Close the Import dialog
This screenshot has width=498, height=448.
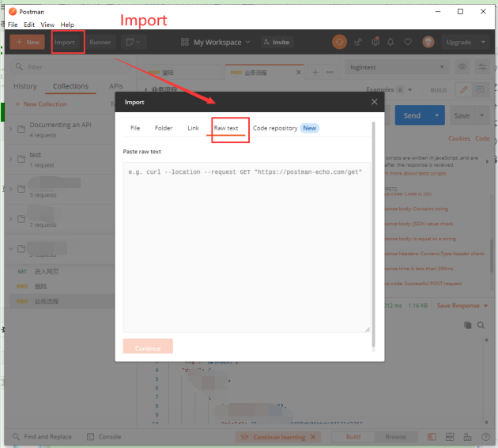(375, 102)
